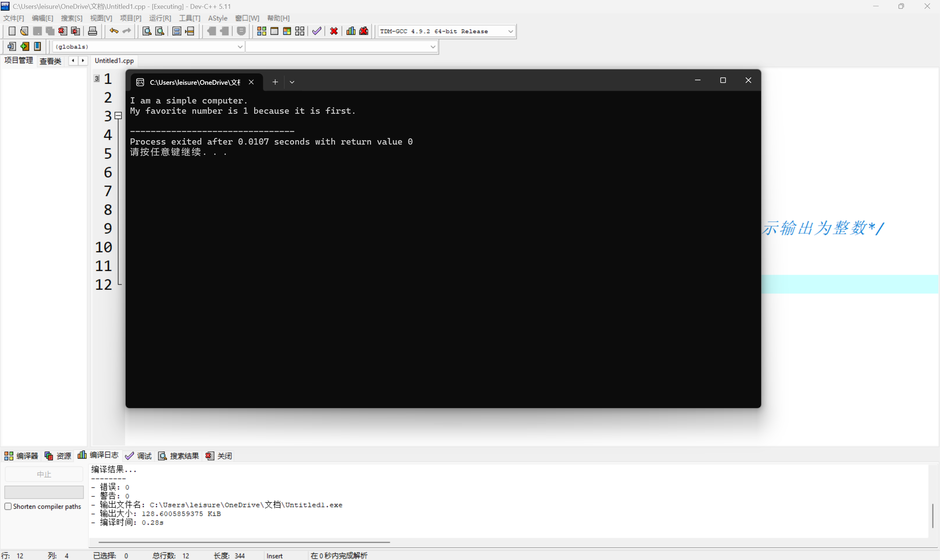Compile the current file
This screenshot has width=940, height=560.
click(x=261, y=31)
